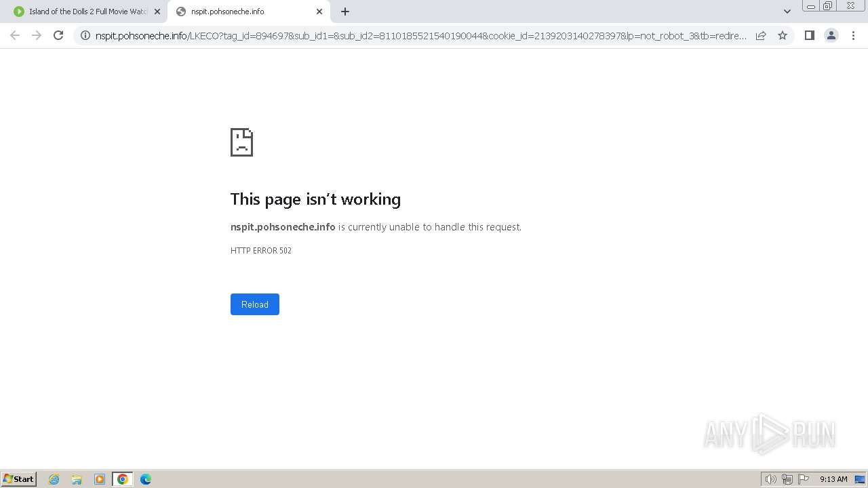Launch Internet Explorer from taskbar
This screenshot has height=488, width=868.
click(54, 479)
